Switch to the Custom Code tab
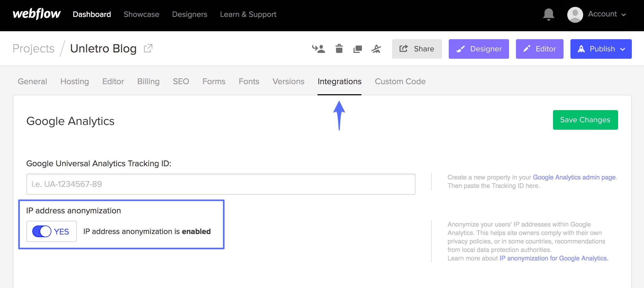The height and width of the screenshot is (288, 644). click(400, 82)
